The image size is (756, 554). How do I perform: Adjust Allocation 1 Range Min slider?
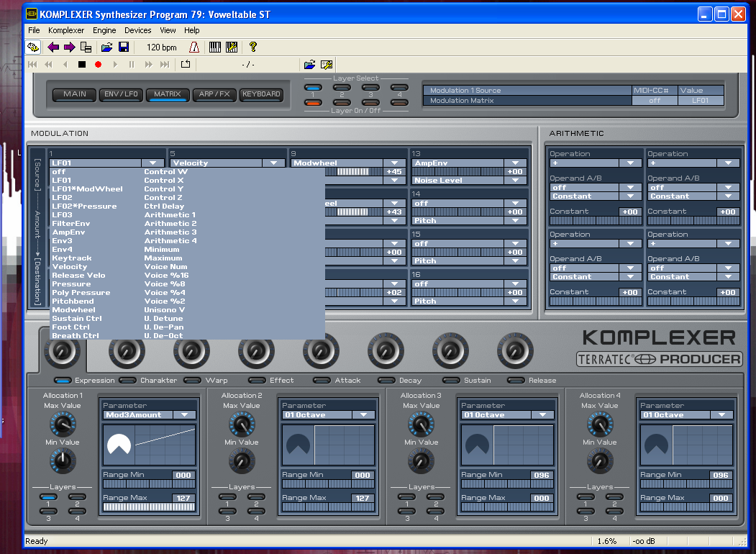(x=149, y=484)
